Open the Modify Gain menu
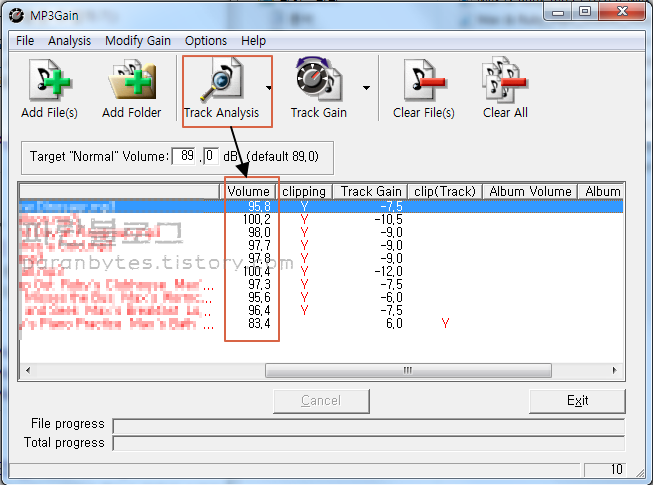 tap(138, 41)
